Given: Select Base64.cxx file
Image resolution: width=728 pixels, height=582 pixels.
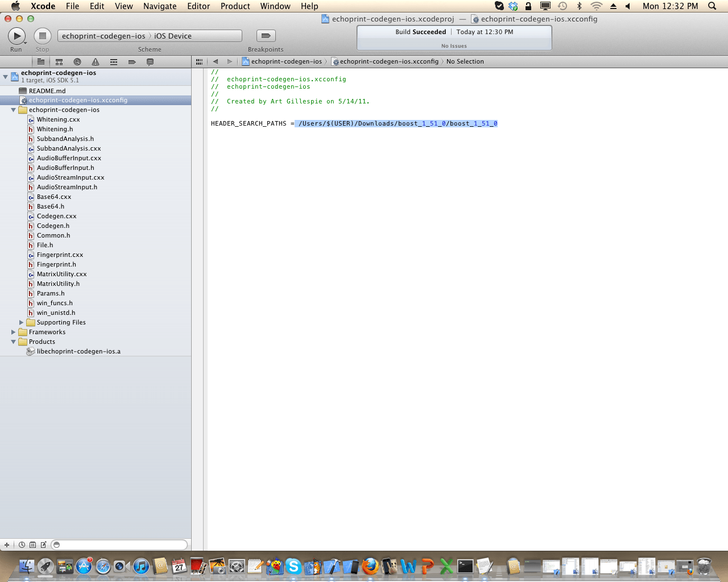Looking at the screenshot, I should [x=96, y=197].
